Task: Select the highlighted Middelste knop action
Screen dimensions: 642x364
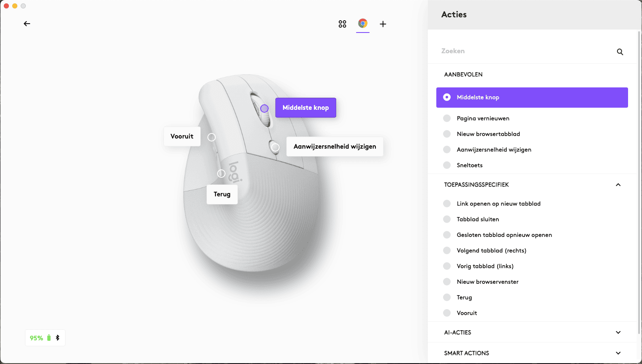Action: coord(532,98)
